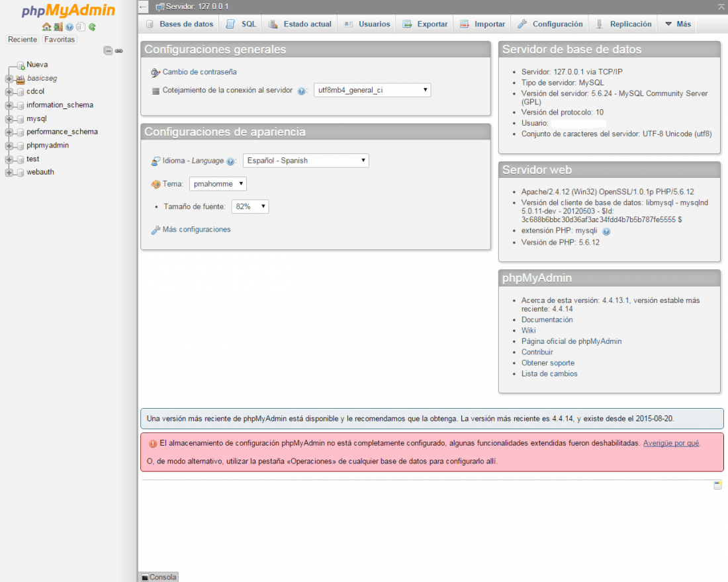Expand the basicseg database node
The height and width of the screenshot is (582, 728).
(9, 79)
